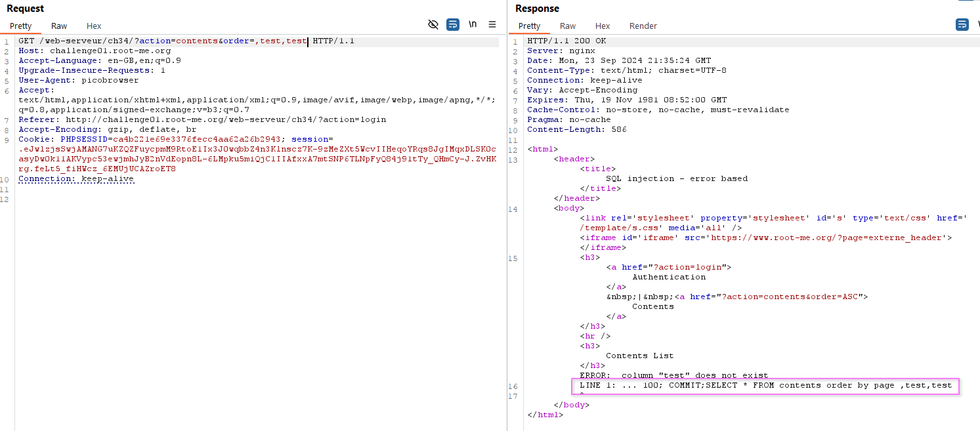Click User-Agent: picobrowser header
This screenshot has height=431, width=980.
pos(79,80)
